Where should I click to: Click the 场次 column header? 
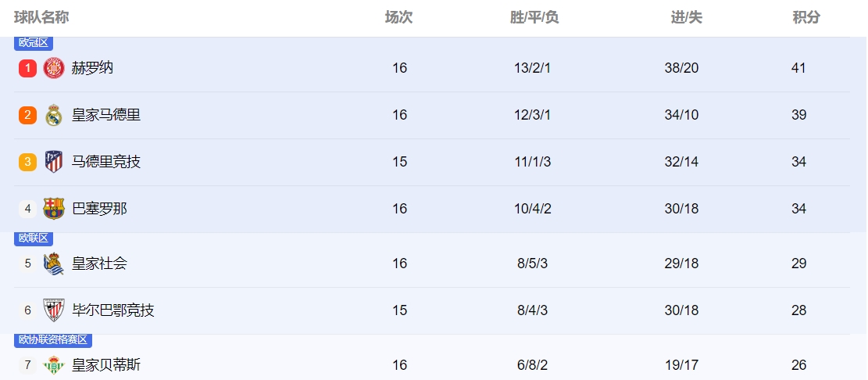tap(398, 17)
